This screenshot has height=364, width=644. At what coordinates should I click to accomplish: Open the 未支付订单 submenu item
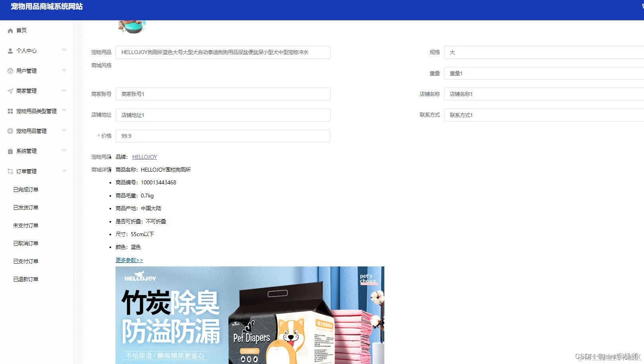(x=26, y=225)
